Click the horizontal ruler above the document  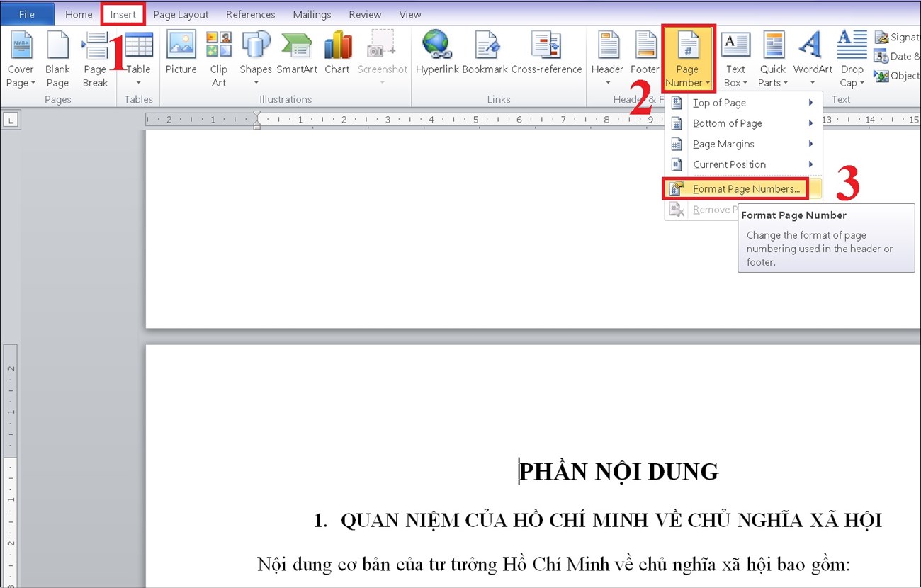tap(425, 119)
